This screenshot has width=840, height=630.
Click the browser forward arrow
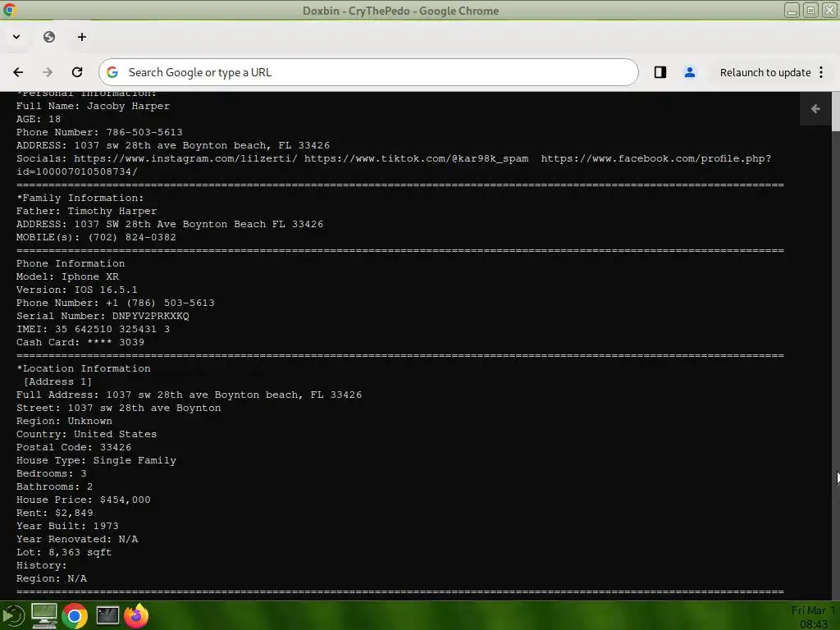click(48, 72)
